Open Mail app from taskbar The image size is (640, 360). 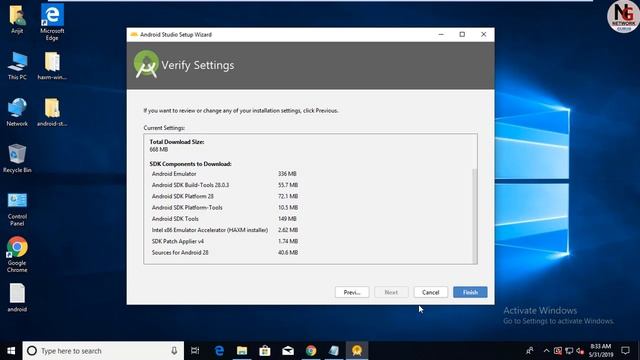pos(288,351)
